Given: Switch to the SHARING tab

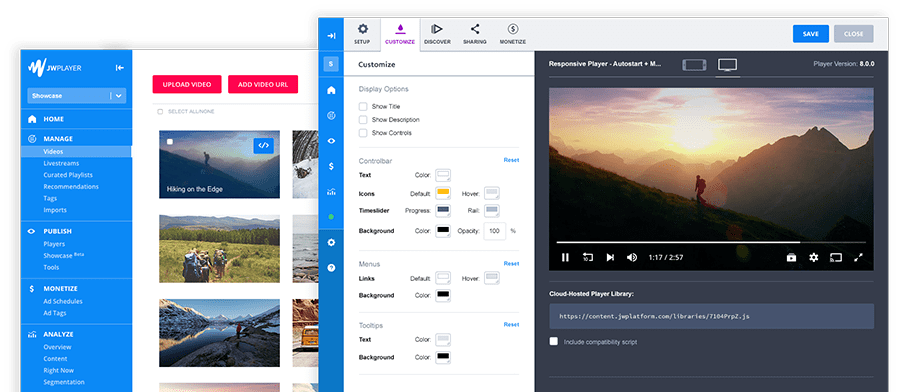Looking at the screenshot, I should (475, 34).
